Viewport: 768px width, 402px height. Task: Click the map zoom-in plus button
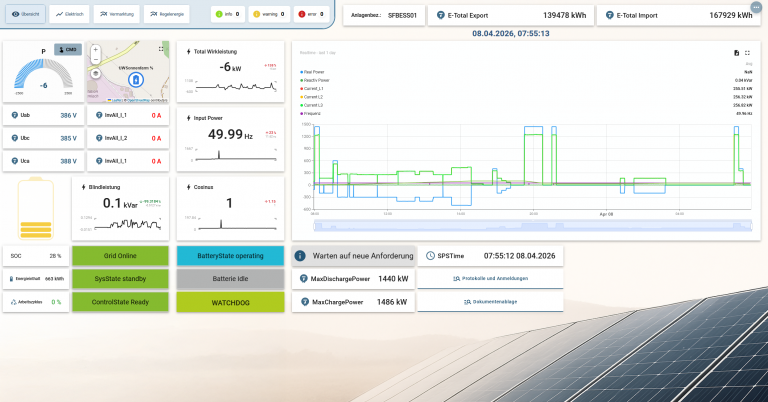(x=95, y=49)
